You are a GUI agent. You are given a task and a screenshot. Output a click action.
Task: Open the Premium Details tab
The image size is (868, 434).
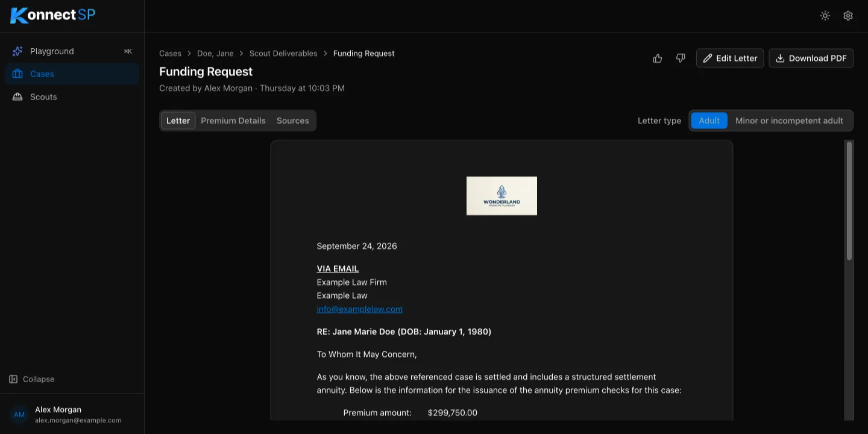pos(233,121)
